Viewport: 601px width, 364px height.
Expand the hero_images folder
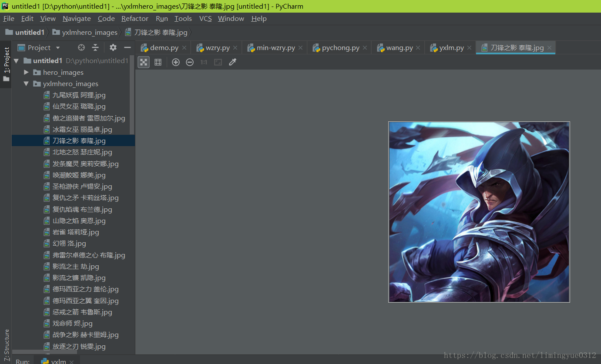point(26,72)
